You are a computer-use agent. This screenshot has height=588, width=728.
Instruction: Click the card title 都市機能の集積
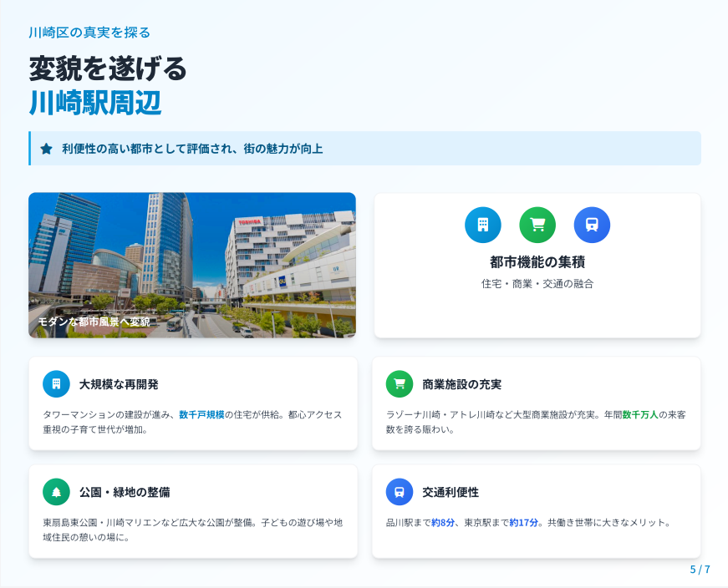[537, 262]
